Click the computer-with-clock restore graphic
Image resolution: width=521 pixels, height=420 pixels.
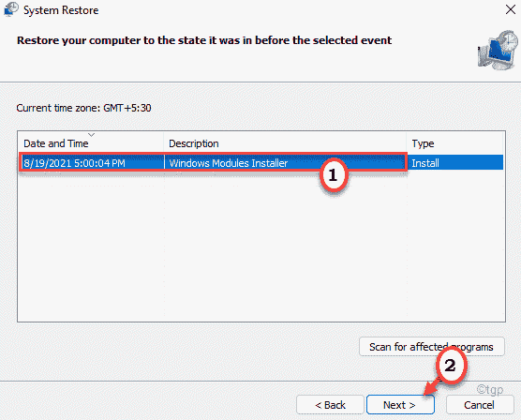click(x=498, y=51)
